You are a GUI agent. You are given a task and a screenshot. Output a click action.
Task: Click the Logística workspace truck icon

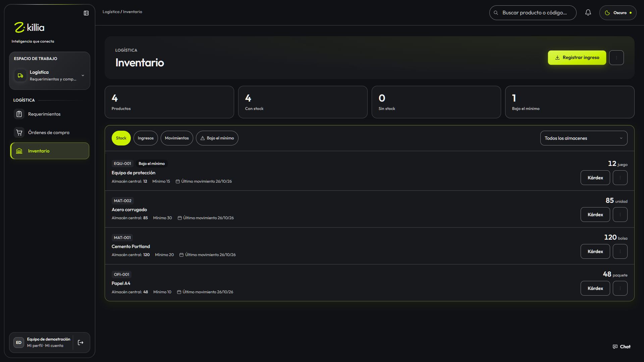click(x=20, y=75)
